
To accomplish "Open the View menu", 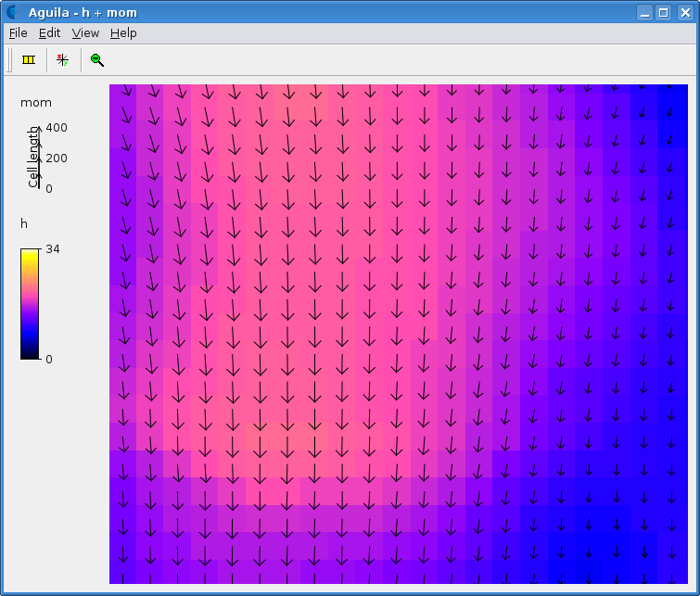I will point(85,33).
